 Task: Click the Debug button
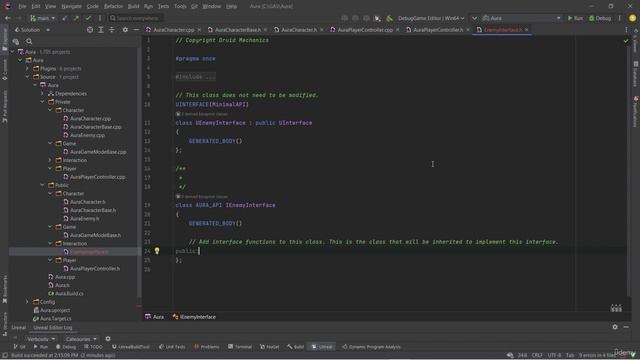600,18
